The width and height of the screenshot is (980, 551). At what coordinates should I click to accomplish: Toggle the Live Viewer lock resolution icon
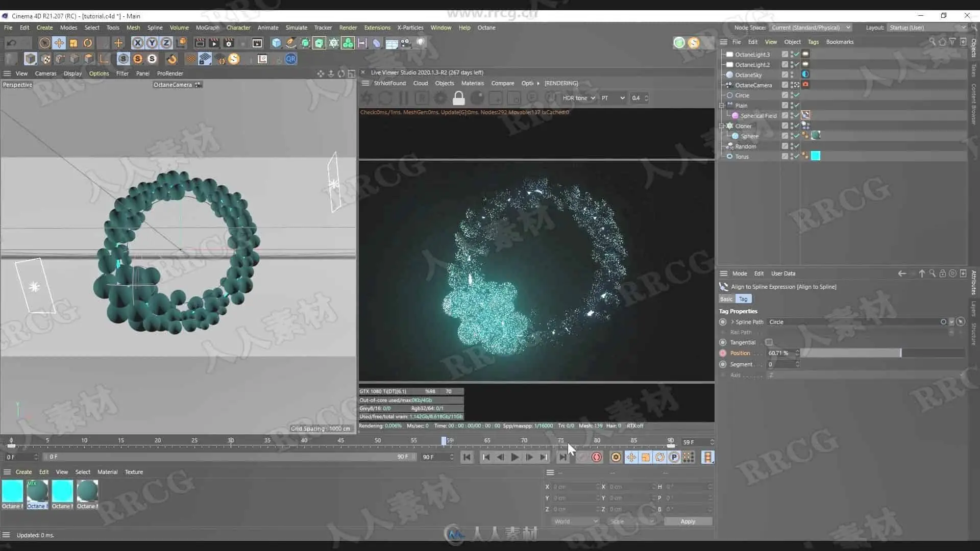point(458,98)
